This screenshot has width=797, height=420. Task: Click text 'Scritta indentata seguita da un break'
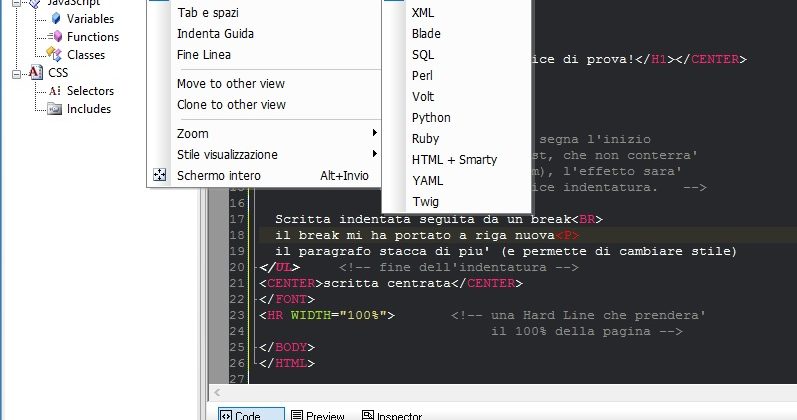point(423,219)
